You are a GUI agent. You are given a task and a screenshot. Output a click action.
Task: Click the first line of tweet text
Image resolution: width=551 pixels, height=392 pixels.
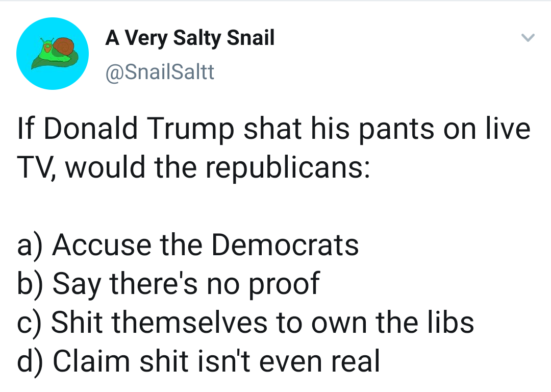coord(274,129)
